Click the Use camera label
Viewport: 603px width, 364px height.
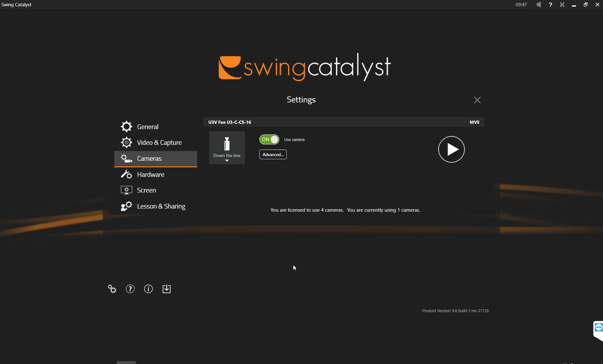[x=294, y=140]
